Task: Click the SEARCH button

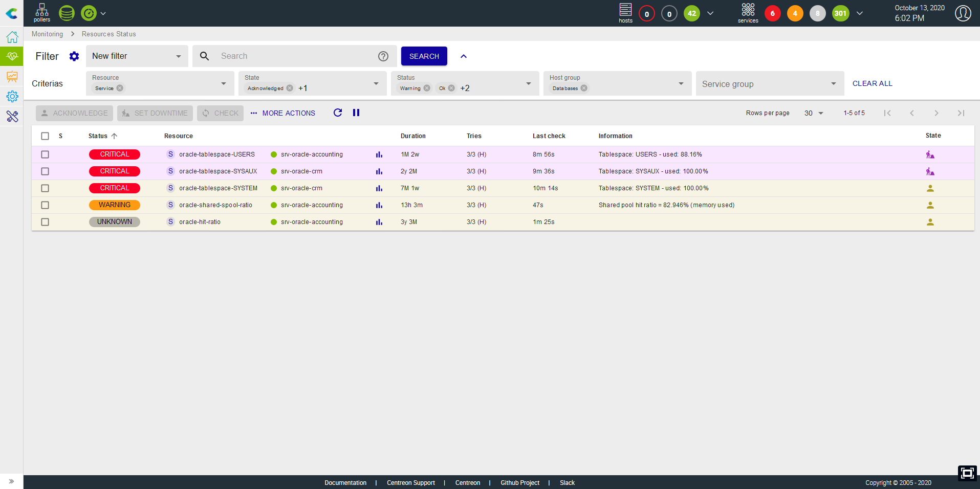Action: pos(424,56)
